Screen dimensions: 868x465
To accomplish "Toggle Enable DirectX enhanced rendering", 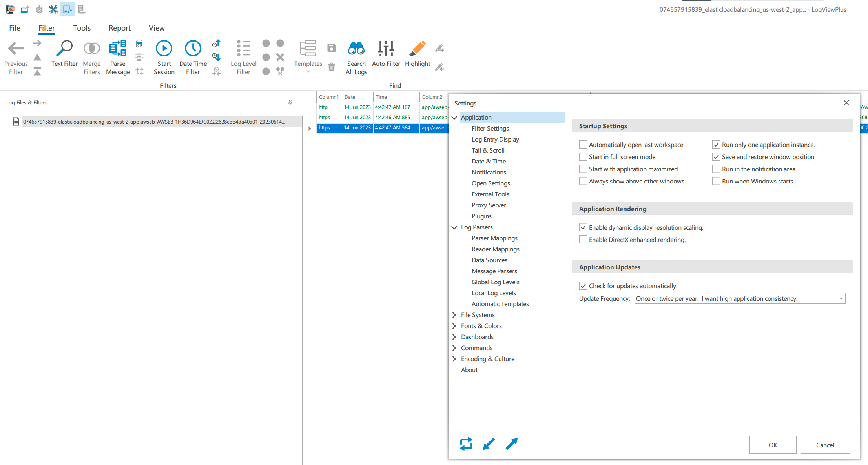I will coord(583,240).
